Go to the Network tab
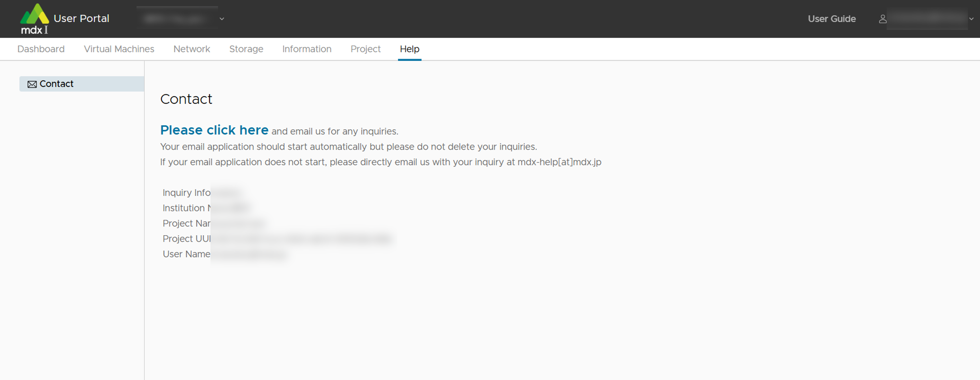This screenshot has height=380, width=980. pyautogui.click(x=191, y=49)
